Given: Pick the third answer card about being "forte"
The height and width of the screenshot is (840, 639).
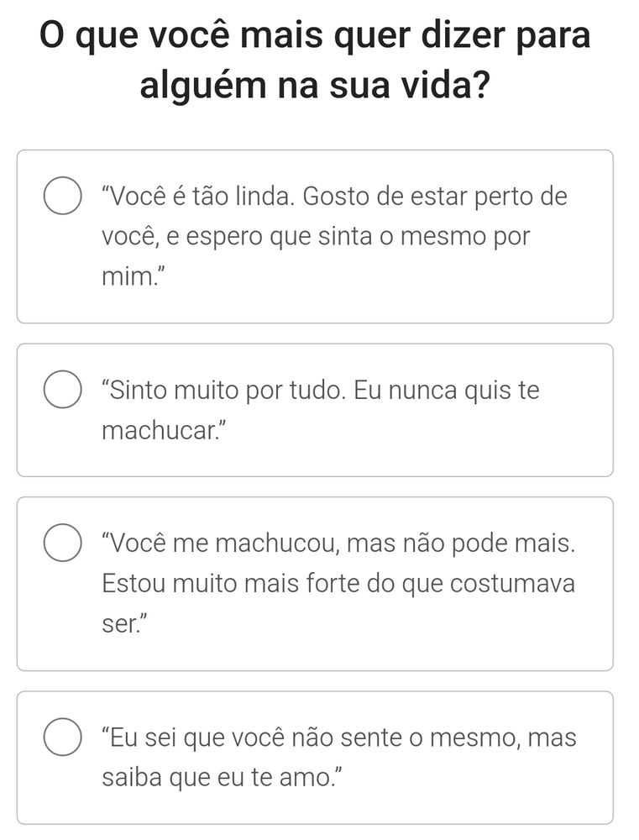Looking at the screenshot, I should [x=315, y=584].
